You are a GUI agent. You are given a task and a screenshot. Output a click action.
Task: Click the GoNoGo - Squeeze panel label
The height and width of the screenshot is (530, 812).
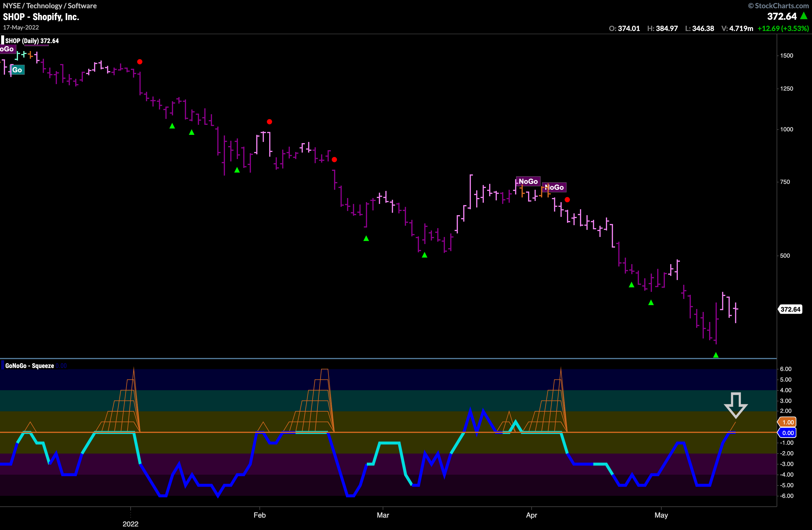pos(29,366)
